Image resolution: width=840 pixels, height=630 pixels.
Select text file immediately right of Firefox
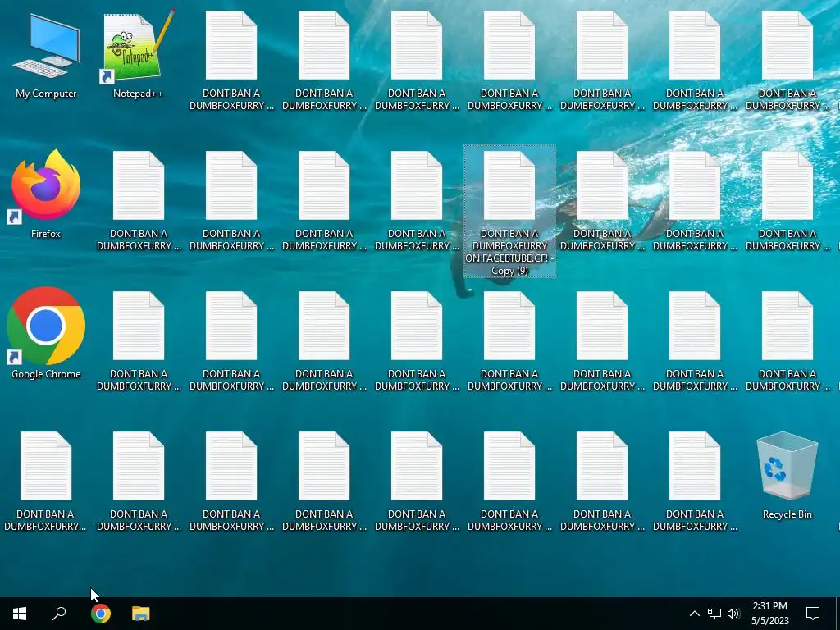(139, 201)
